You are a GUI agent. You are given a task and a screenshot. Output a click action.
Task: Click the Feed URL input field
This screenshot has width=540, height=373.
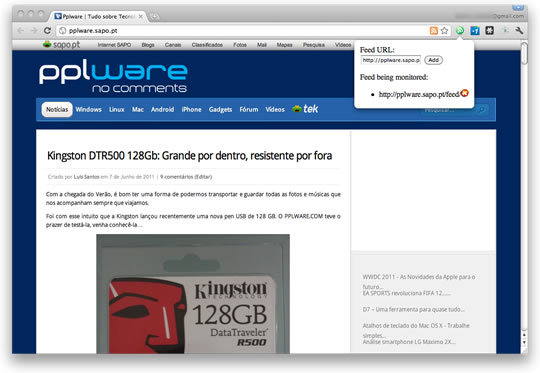[391, 60]
